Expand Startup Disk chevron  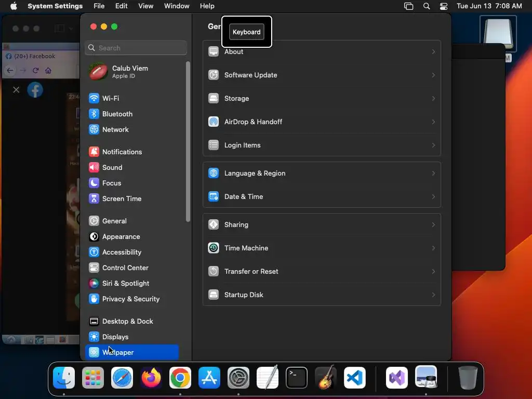click(433, 295)
